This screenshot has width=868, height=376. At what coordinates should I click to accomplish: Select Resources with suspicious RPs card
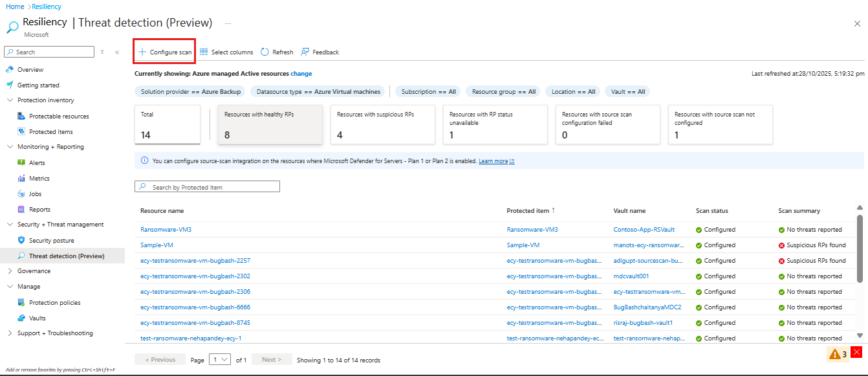(x=383, y=124)
